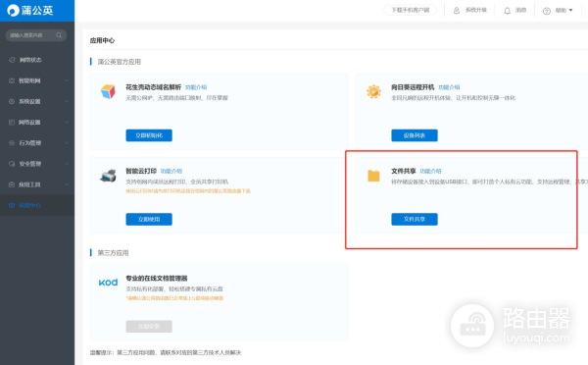
Task: Expand the 网络设置 submenu chevron
Action: [x=67, y=122]
